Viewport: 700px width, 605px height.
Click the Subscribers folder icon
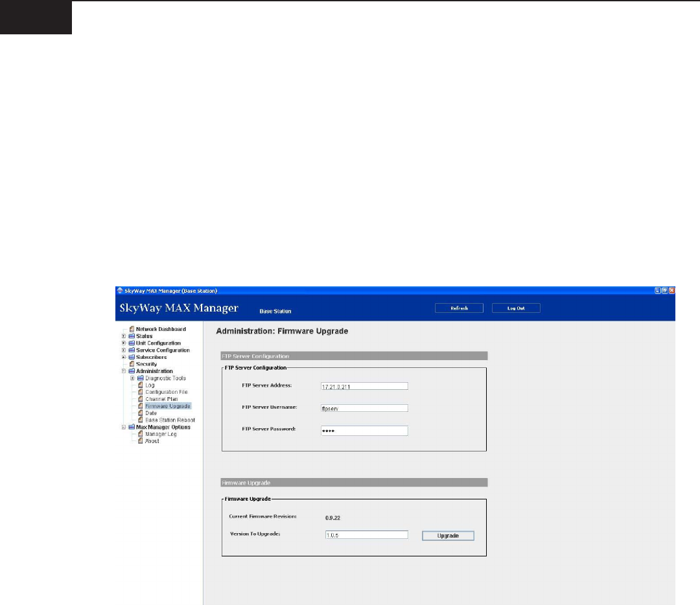coord(132,357)
